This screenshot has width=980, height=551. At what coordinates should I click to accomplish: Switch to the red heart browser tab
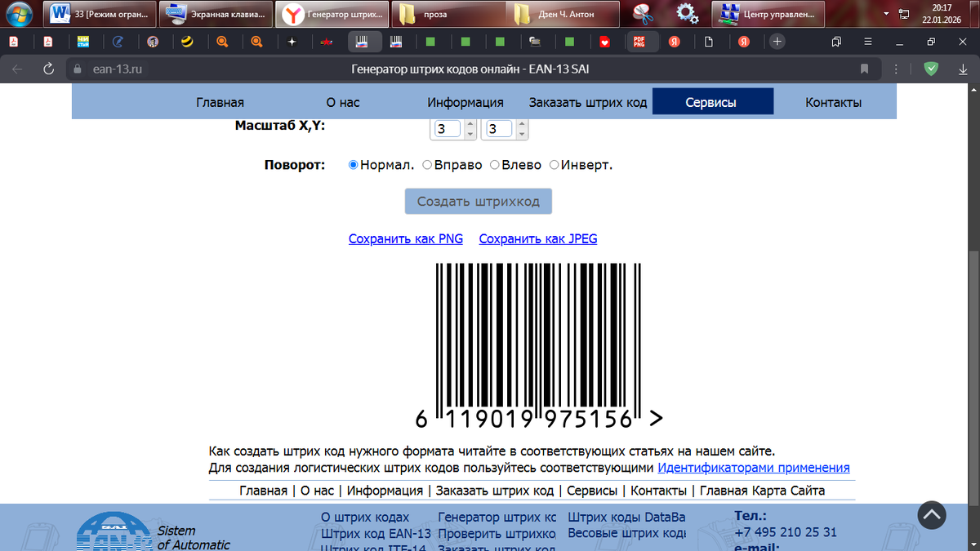tap(604, 41)
